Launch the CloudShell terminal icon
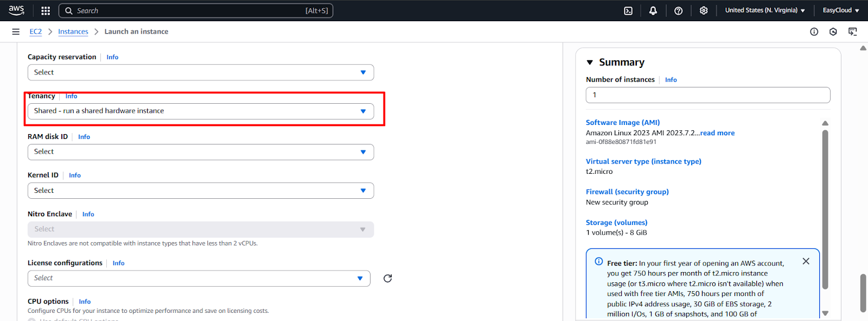 (x=628, y=10)
